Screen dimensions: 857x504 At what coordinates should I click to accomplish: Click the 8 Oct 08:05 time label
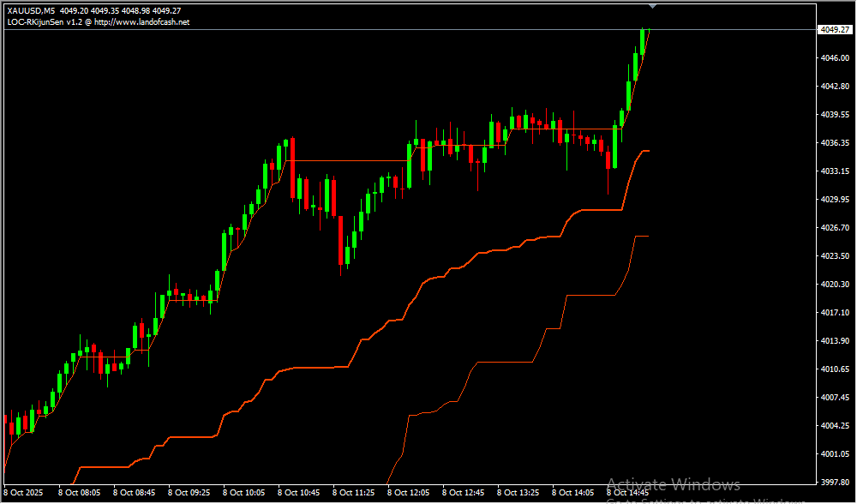click(79, 493)
